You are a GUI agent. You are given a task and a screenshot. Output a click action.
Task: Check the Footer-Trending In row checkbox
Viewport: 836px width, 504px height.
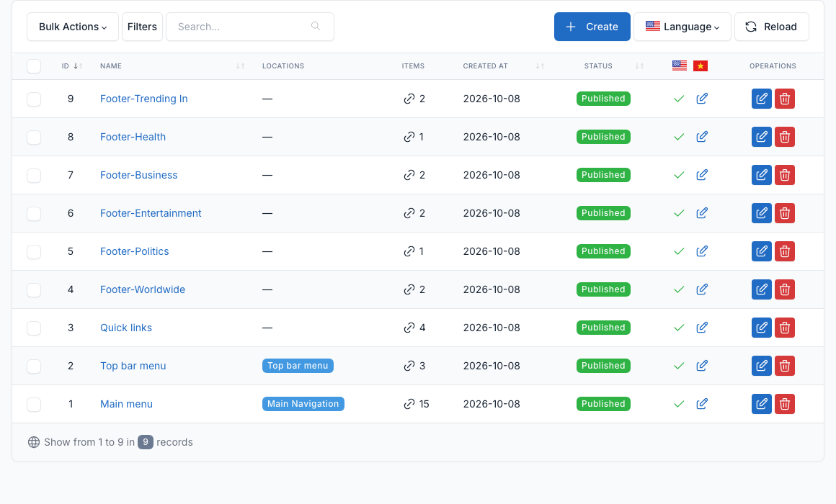(x=34, y=99)
